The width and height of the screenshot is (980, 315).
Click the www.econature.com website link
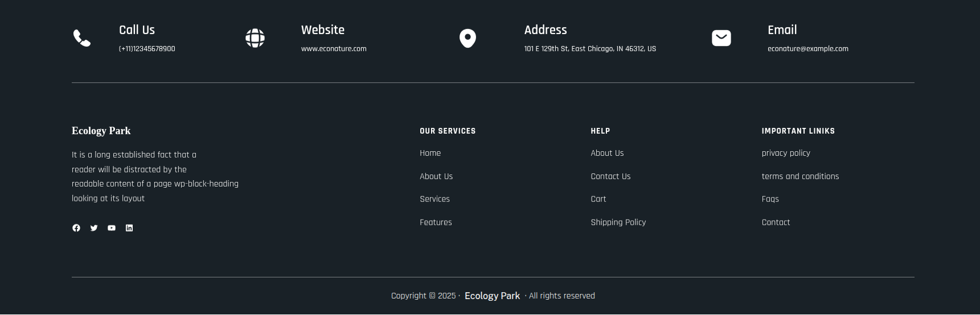click(334, 49)
